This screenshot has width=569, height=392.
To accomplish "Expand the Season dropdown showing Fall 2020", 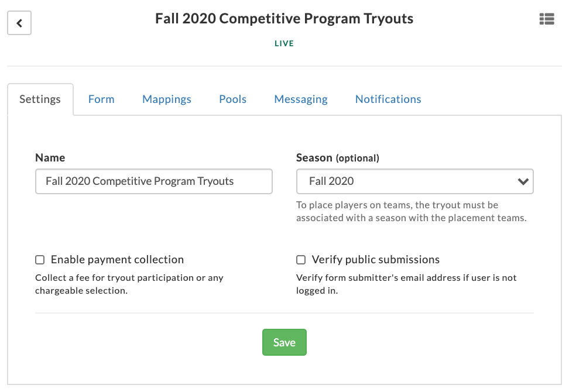I will click(415, 181).
